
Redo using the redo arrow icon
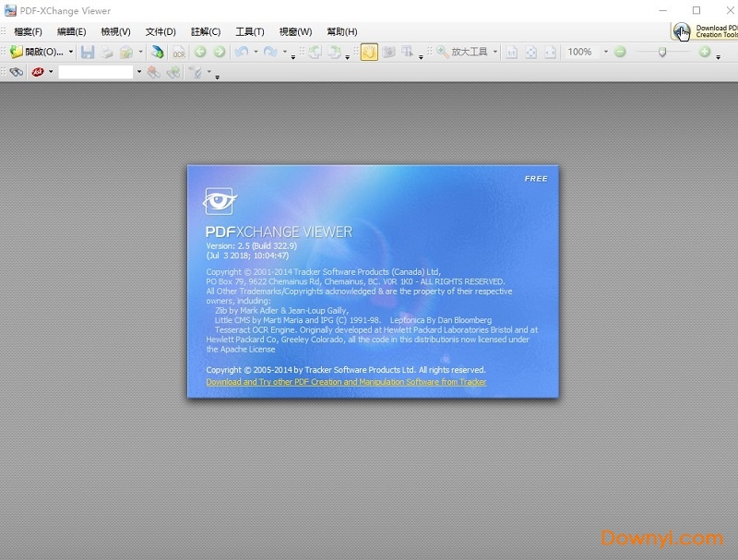pyautogui.click(x=270, y=52)
